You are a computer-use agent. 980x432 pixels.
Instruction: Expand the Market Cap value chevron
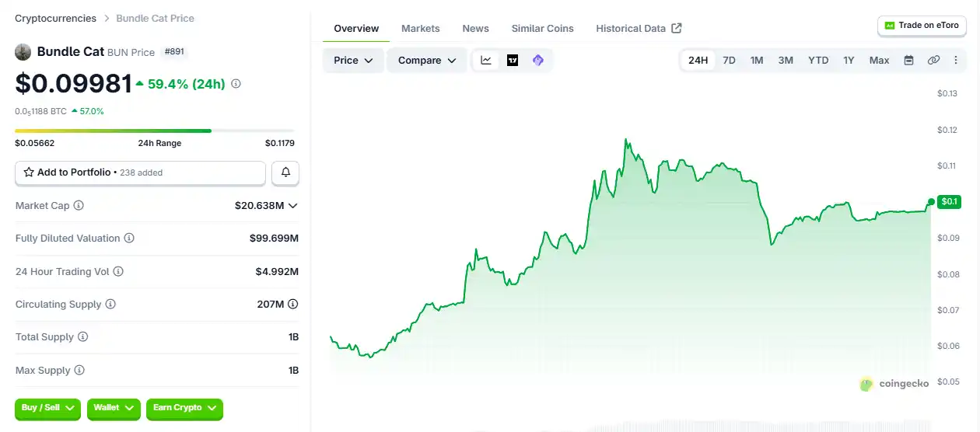click(293, 206)
